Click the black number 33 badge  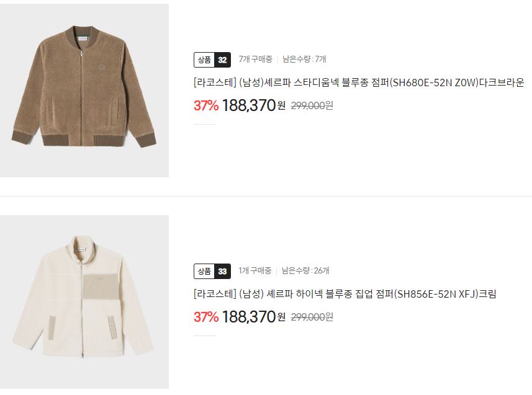point(223,271)
